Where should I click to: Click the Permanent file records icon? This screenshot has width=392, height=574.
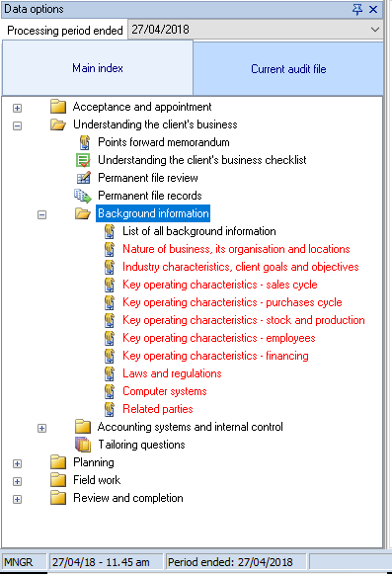(x=83, y=196)
